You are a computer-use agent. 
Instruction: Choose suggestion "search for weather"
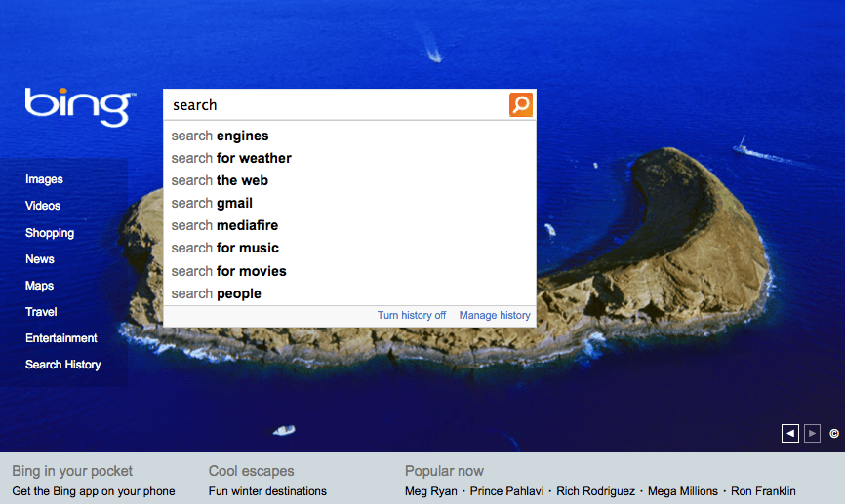[x=349, y=158]
